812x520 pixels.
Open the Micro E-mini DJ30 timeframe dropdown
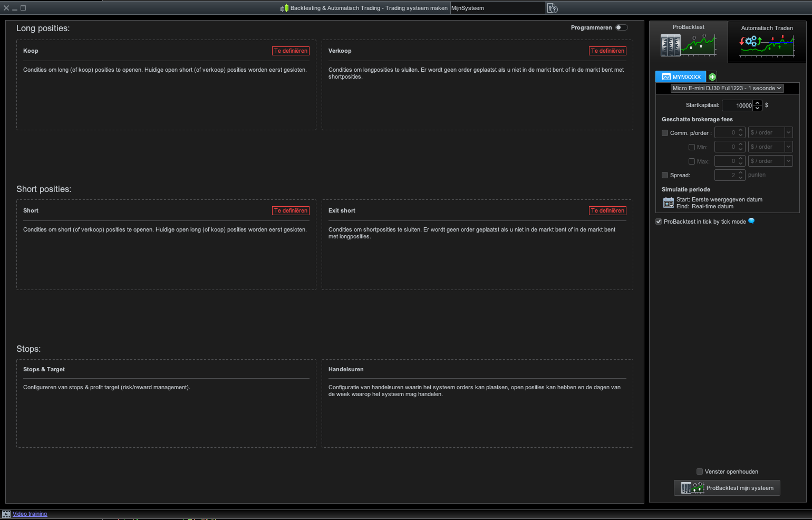click(x=727, y=88)
